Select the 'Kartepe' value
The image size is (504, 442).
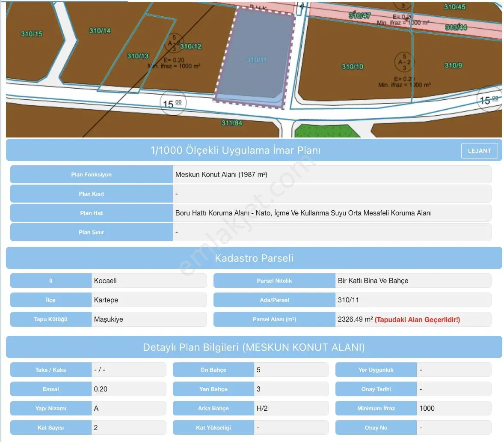[x=106, y=300]
